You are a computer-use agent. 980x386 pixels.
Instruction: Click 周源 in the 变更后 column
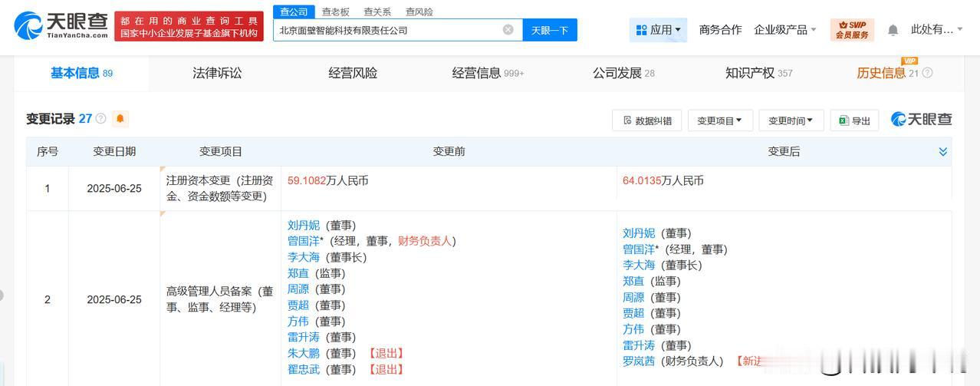[x=633, y=298]
